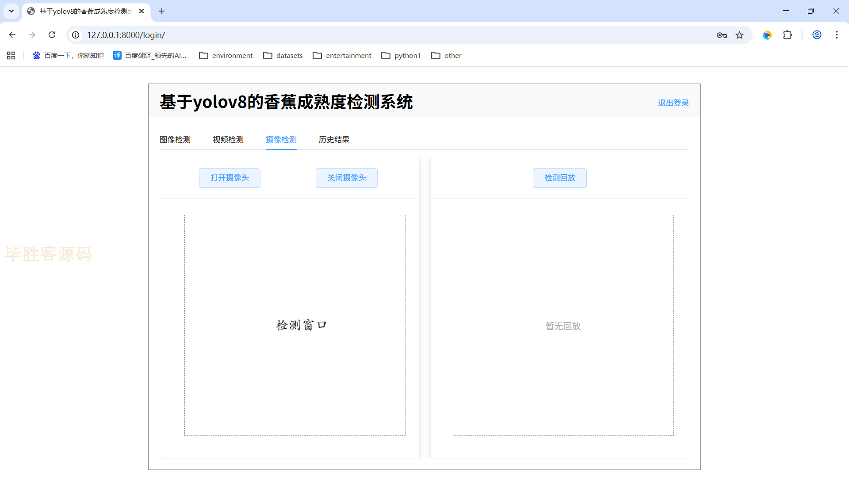Image resolution: width=849 pixels, height=504 pixels.
Task: Expand the tab search dropdown arrow
Action: point(11,11)
